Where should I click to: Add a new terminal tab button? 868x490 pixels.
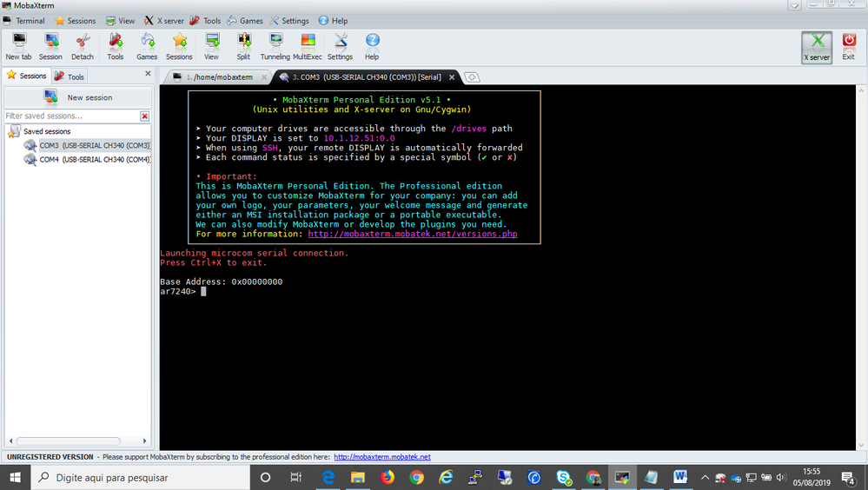click(x=472, y=77)
